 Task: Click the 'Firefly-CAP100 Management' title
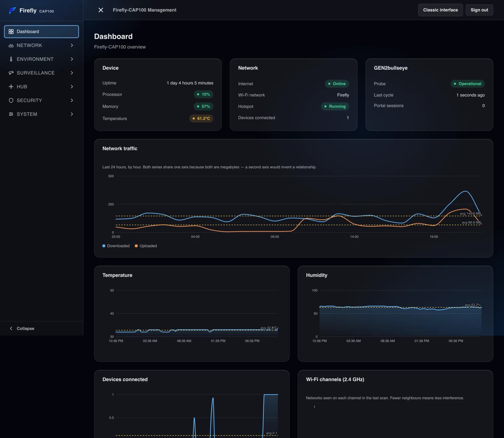144,10
